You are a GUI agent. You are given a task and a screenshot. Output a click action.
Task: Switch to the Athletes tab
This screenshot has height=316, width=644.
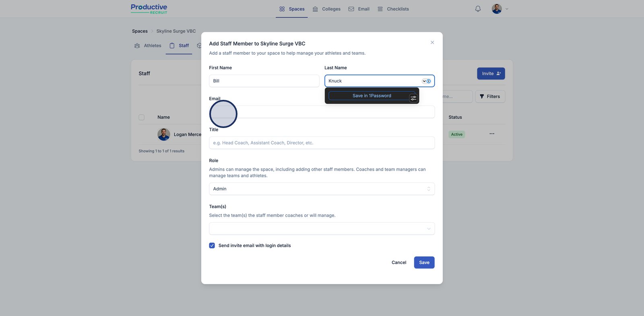point(148,45)
